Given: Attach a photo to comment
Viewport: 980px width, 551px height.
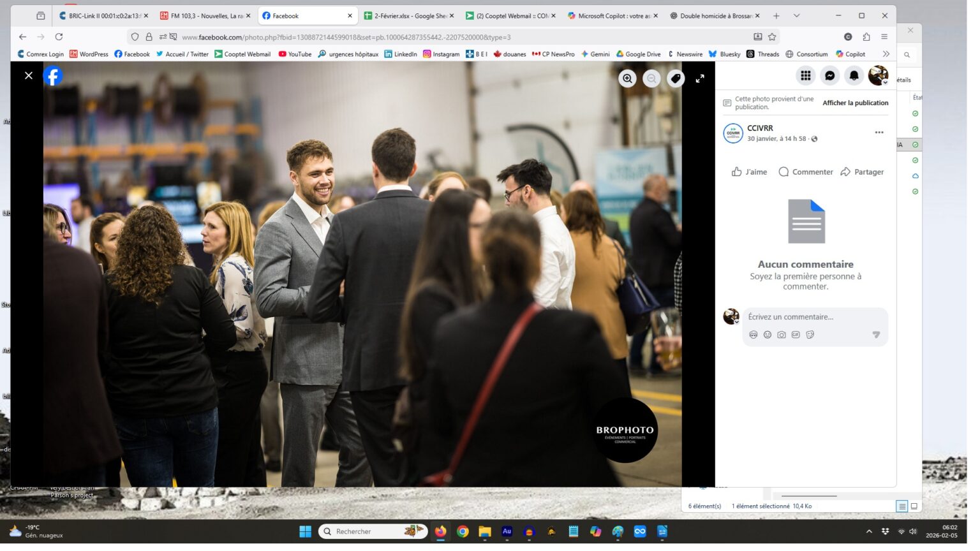Looking at the screenshot, I should 781,335.
